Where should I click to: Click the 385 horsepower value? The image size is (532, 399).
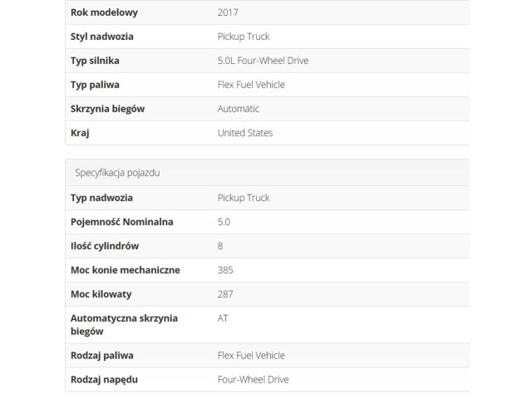point(224,270)
